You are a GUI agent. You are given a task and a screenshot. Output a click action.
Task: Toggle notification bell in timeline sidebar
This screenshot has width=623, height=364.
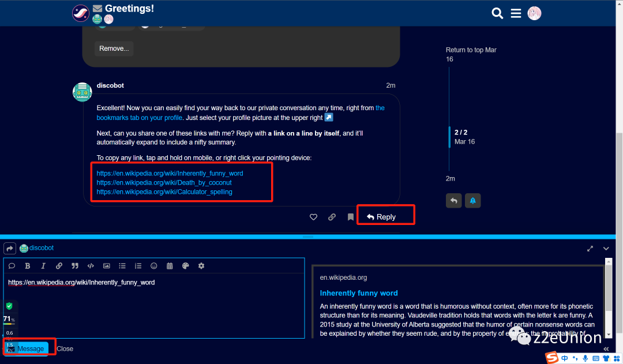point(472,200)
